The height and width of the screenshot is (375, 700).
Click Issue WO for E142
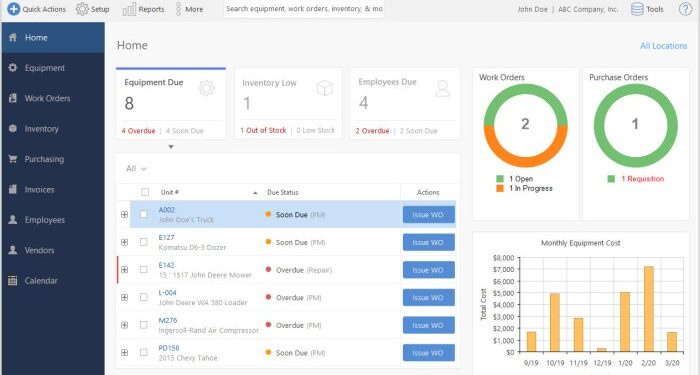pos(429,270)
